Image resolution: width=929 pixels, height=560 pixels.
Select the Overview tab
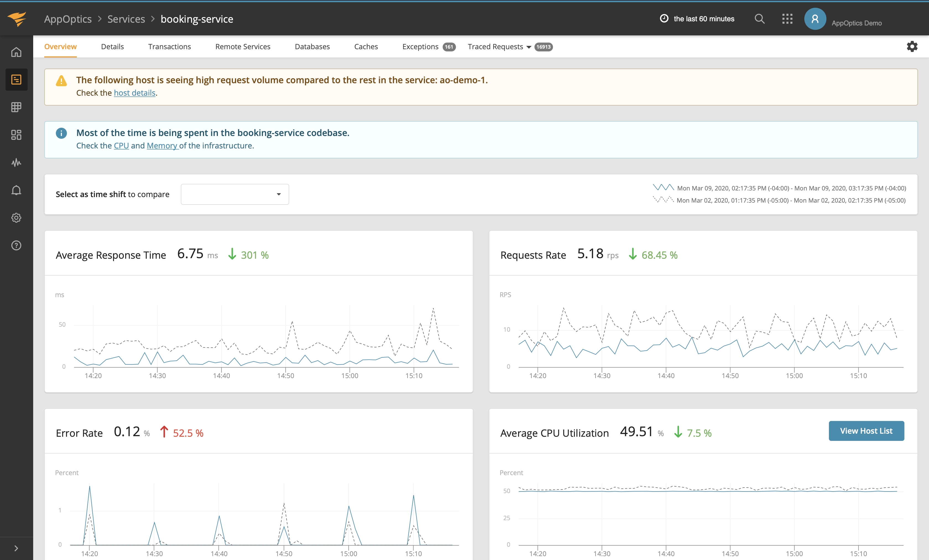click(60, 46)
